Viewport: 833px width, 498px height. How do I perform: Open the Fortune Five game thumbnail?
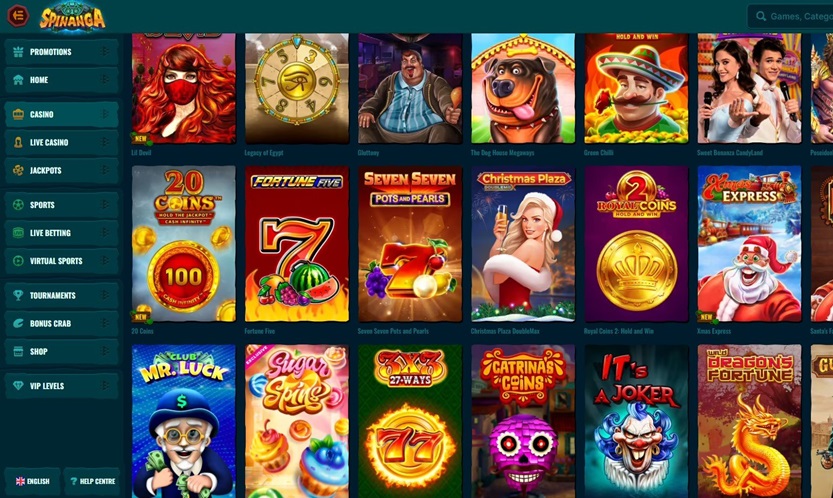point(296,244)
